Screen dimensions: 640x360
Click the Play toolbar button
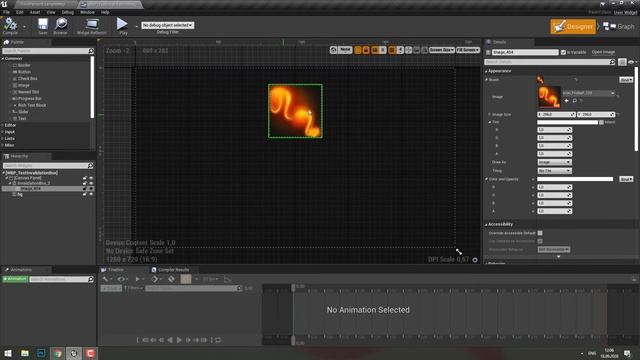[122, 25]
